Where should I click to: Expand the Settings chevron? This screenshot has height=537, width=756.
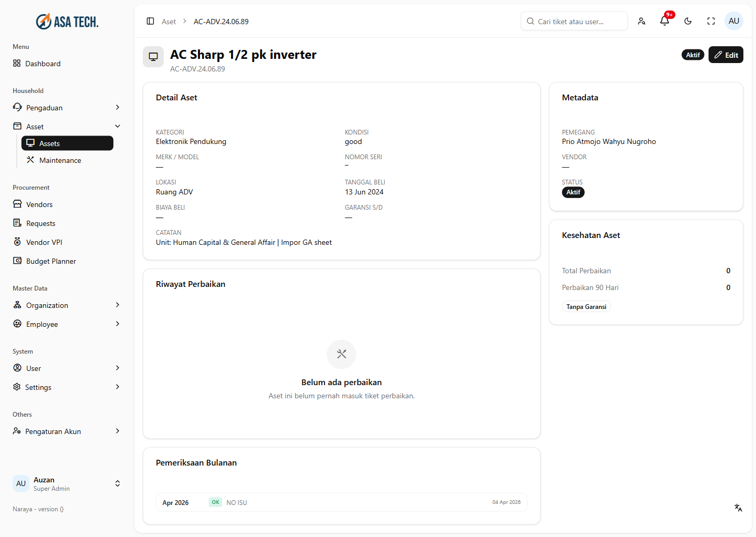pyautogui.click(x=118, y=387)
